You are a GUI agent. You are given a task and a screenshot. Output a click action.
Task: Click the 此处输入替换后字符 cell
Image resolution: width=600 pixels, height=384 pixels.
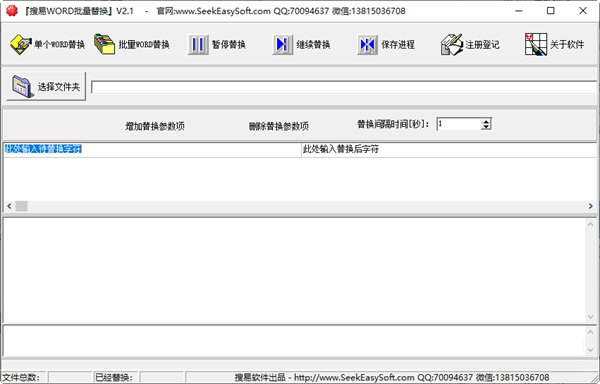tap(449, 149)
